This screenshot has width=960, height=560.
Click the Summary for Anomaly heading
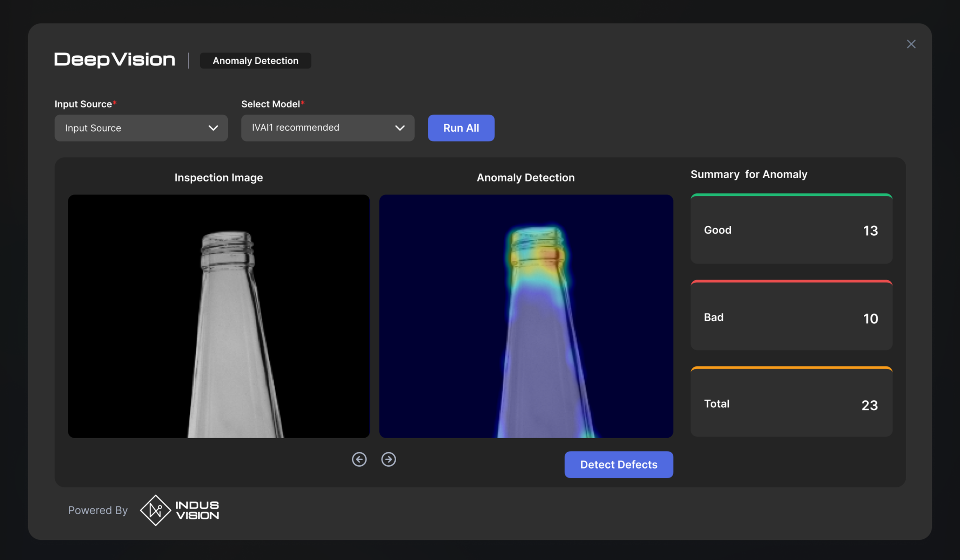point(749,174)
